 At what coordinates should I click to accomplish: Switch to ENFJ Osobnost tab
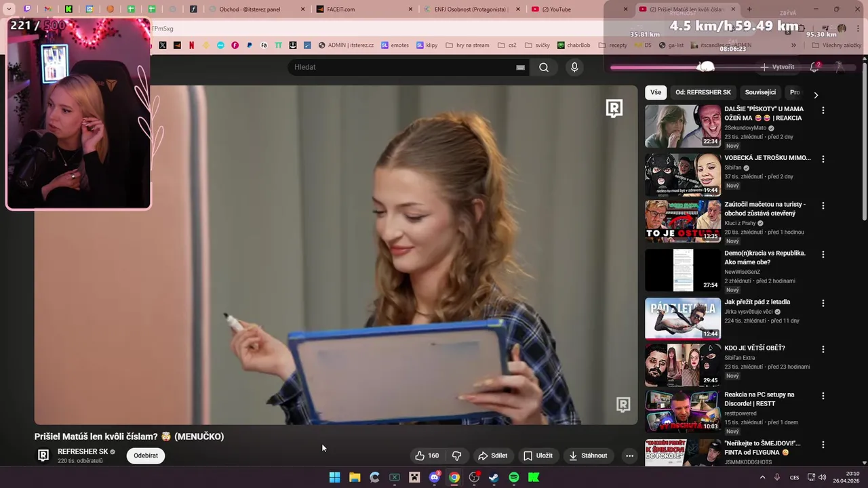[x=471, y=9]
